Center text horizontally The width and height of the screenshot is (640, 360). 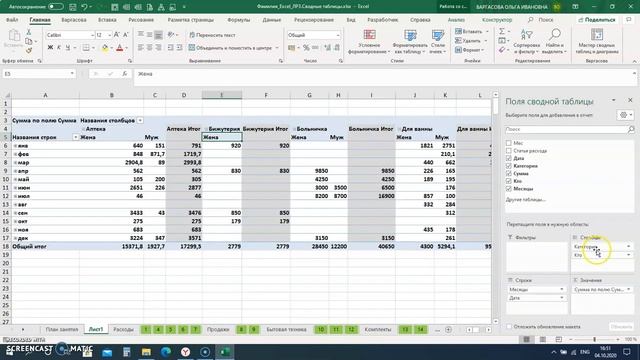pos(149,48)
